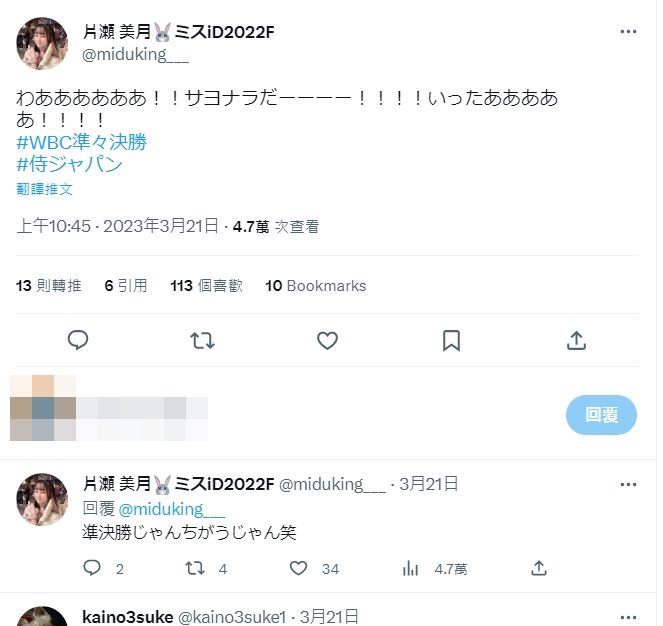Open the #WBC準々決勝 hashtag

pyautogui.click(x=82, y=142)
